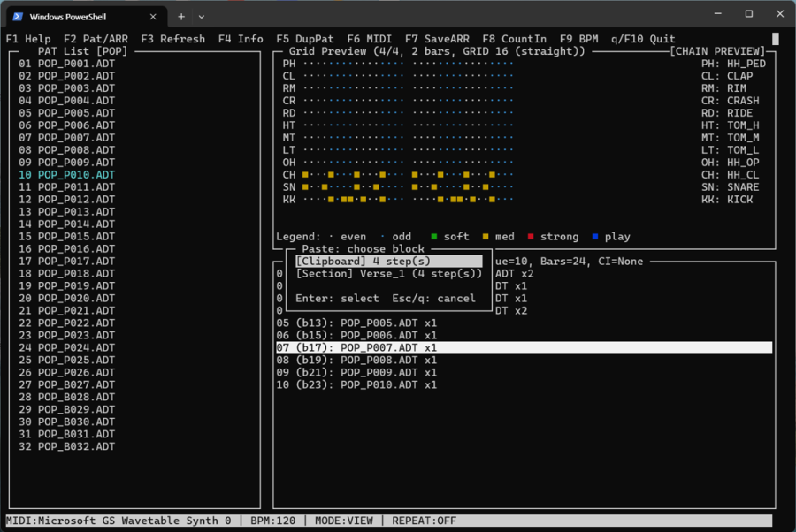Cancel the paste dialog with Esc/q cancel

click(435, 299)
